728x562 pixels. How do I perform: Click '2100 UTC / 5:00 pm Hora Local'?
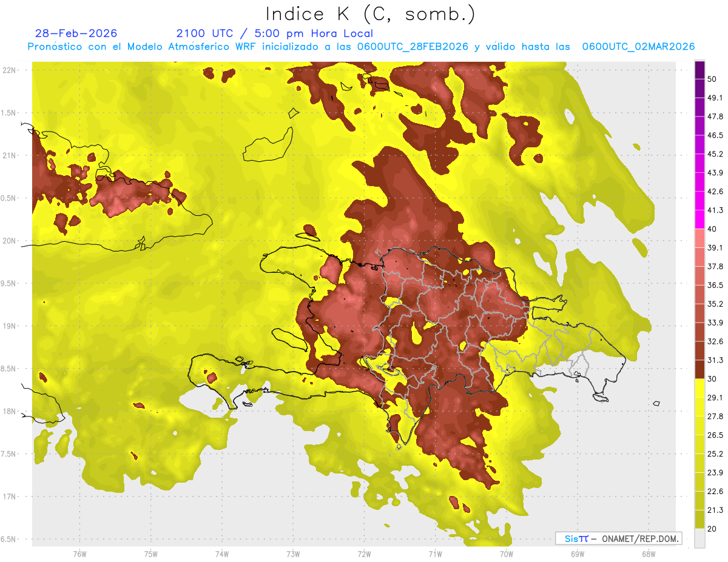(275, 33)
